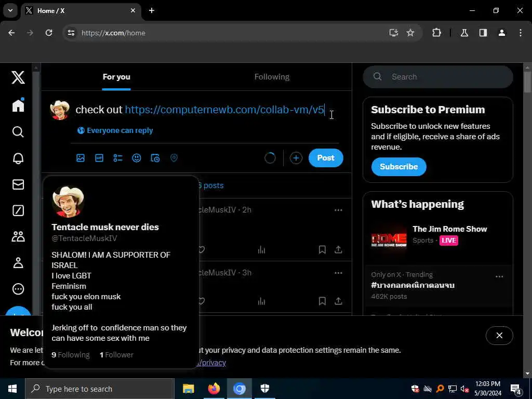Open Grok slash icon in sidebar

(18, 210)
